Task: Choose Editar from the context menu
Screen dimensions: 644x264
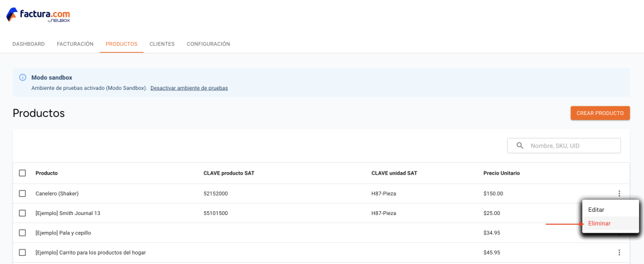Action: (611, 209)
